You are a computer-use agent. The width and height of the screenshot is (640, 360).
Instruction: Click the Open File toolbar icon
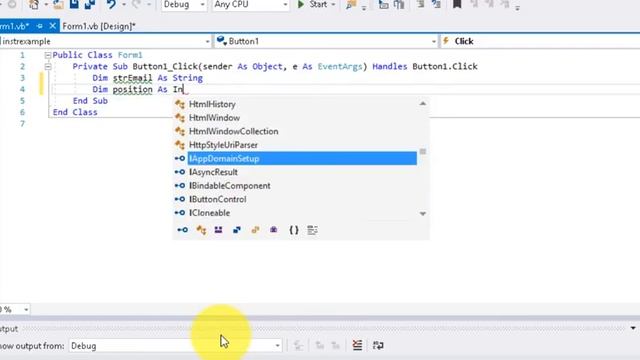pos(58,4)
